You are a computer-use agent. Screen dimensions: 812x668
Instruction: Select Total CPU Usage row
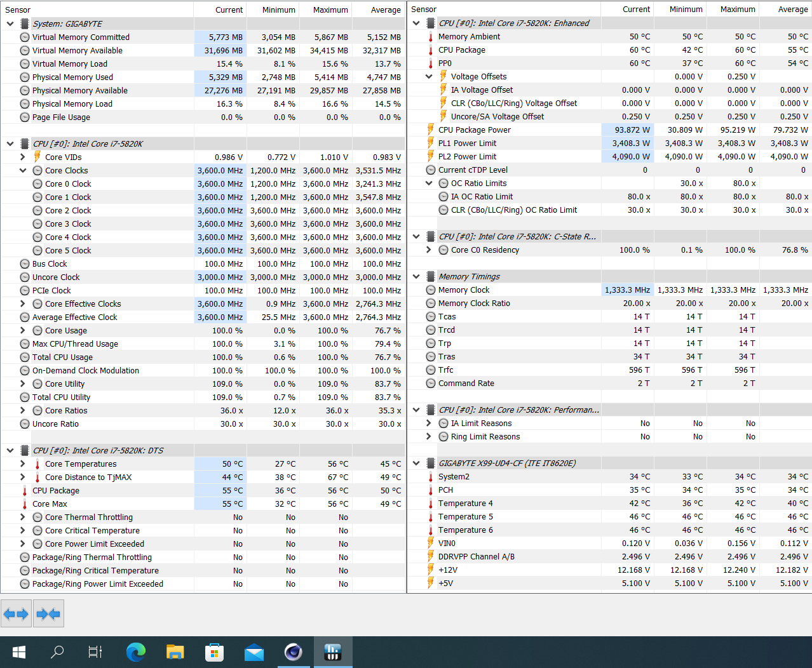tap(203, 357)
